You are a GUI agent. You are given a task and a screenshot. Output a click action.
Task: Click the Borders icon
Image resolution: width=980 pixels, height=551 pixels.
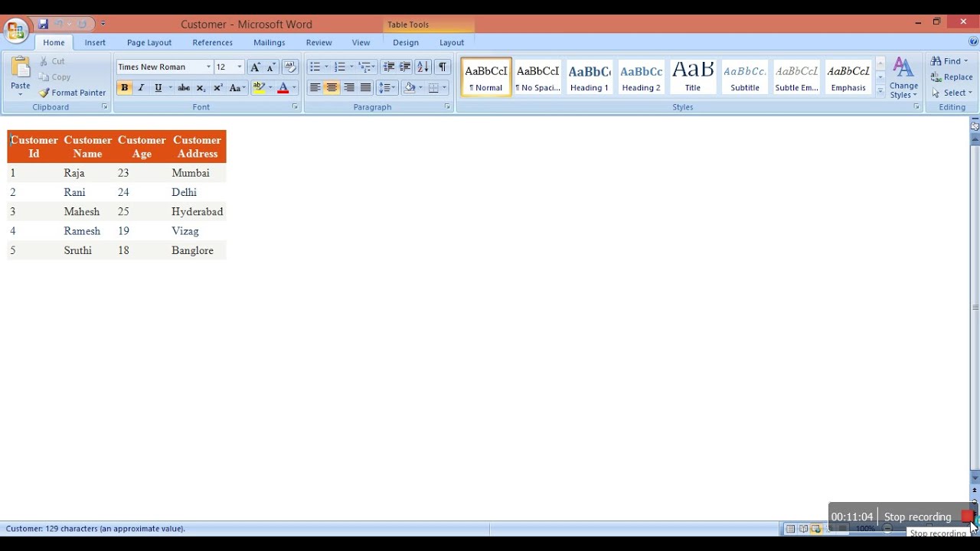[433, 88]
